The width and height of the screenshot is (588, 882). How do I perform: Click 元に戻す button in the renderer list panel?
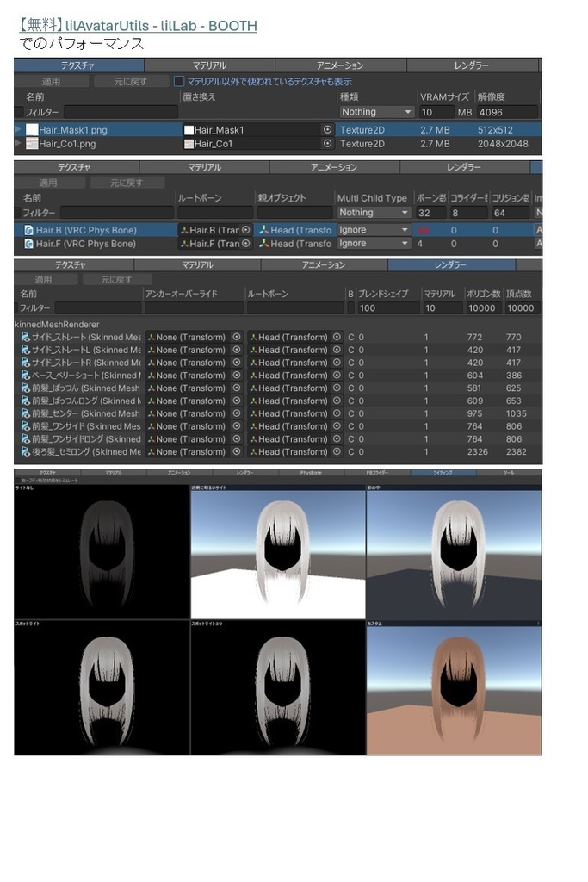117,280
